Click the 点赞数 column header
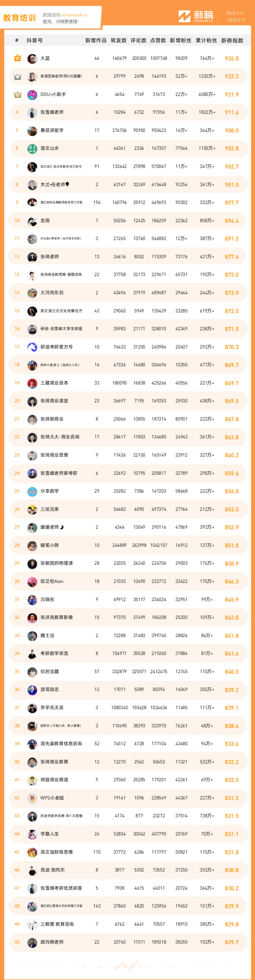 (x=158, y=40)
